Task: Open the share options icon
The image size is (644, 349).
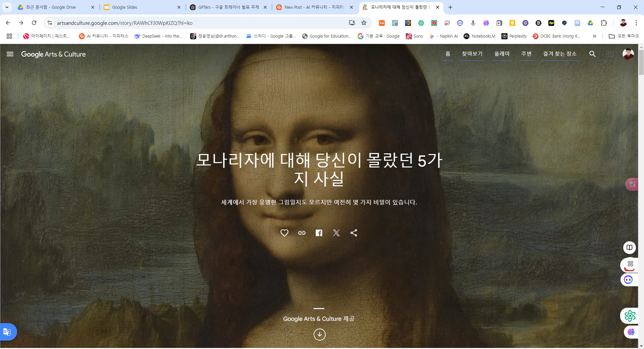Action: [x=354, y=233]
